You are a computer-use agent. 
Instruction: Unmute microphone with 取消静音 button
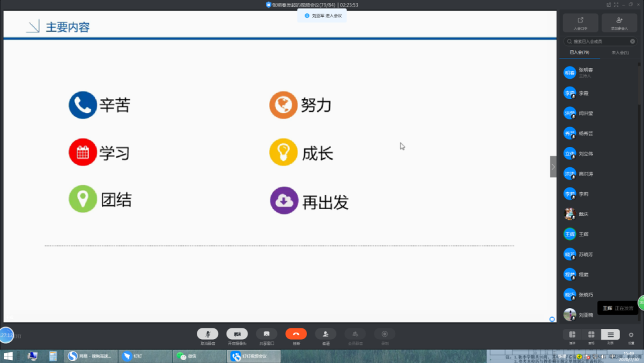pos(208,334)
